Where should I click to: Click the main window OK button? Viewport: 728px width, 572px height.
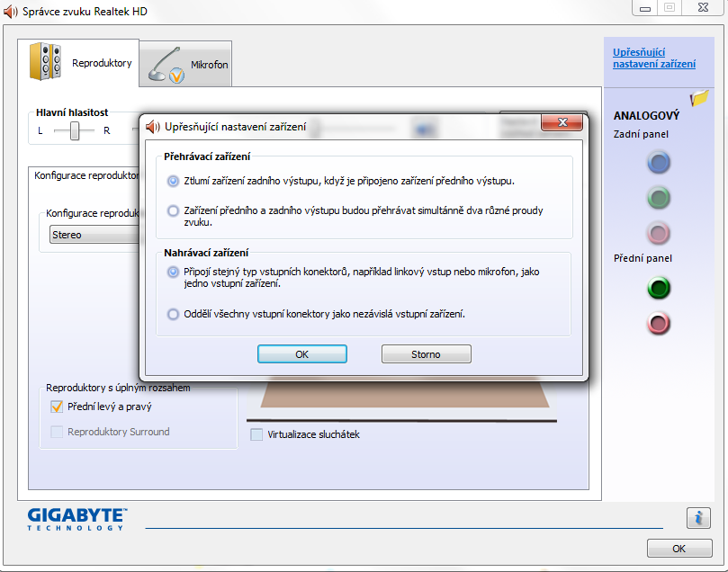click(x=679, y=549)
